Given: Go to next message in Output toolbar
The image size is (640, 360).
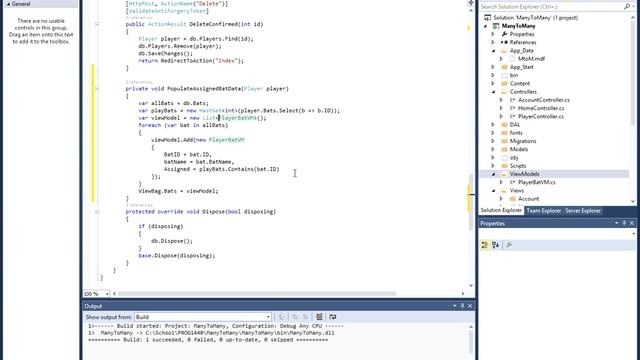Looking at the screenshot, I should click(x=306, y=317).
